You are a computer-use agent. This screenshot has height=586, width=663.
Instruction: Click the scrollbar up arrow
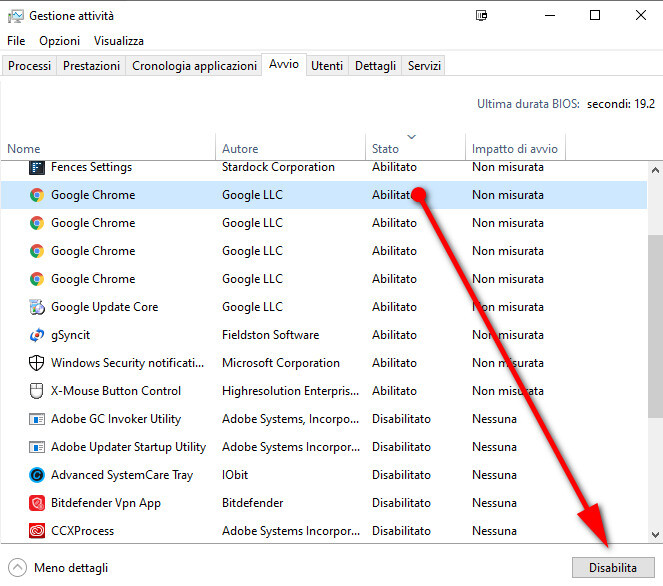pyautogui.click(x=655, y=171)
